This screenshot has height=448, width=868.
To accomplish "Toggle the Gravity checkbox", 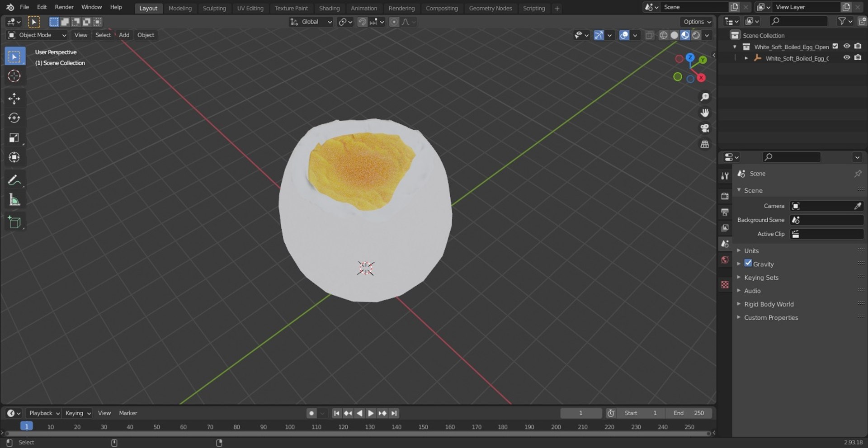I will 748,263.
